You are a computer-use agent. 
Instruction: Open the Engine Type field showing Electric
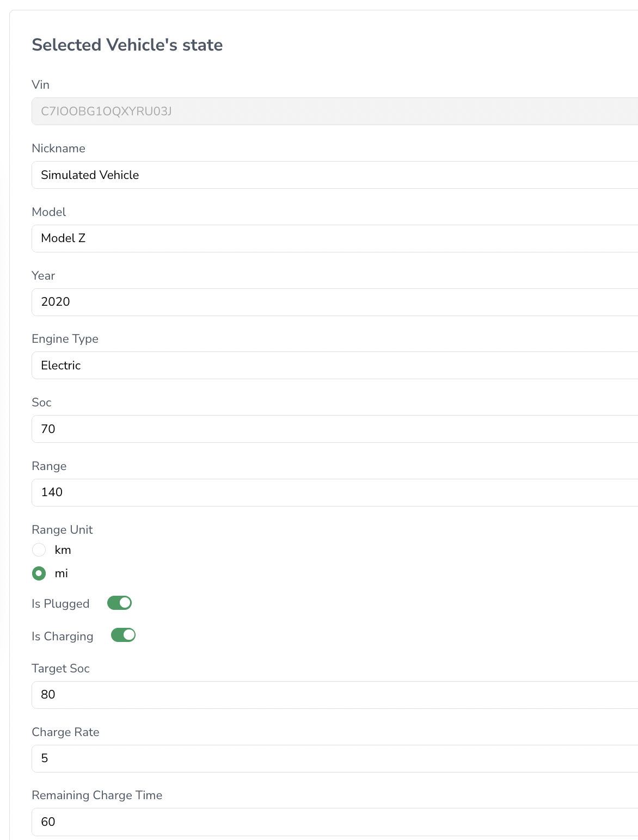click(x=335, y=366)
